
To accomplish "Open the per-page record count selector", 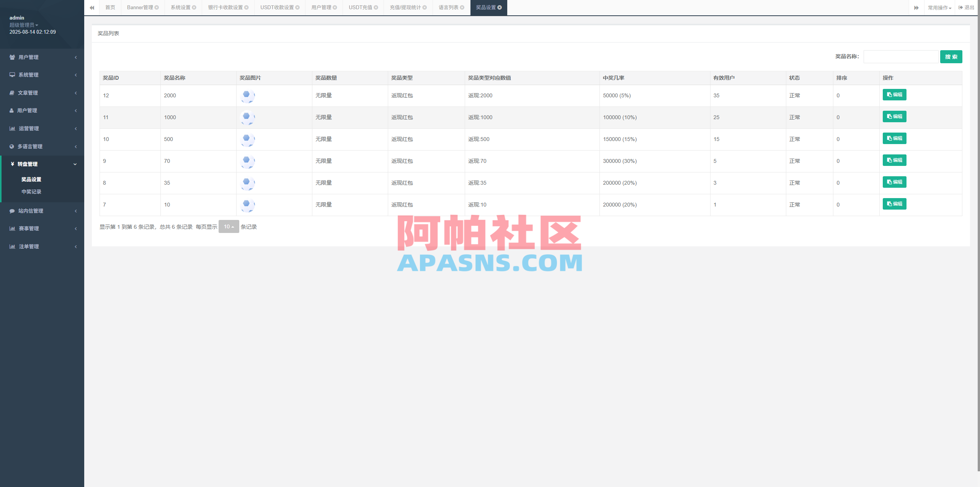I will [x=229, y=226].
